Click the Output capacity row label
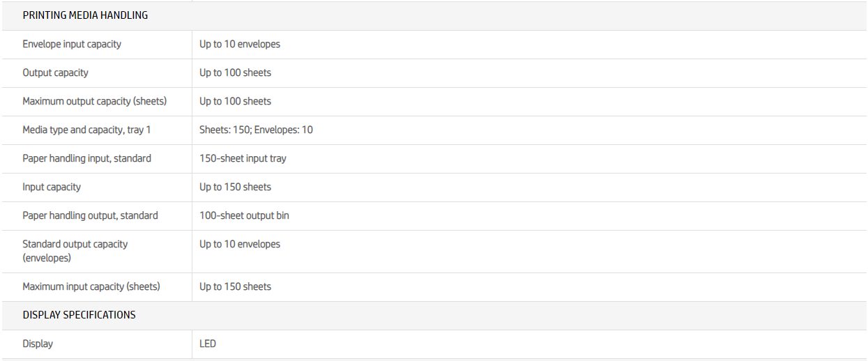 click(55, 72)
